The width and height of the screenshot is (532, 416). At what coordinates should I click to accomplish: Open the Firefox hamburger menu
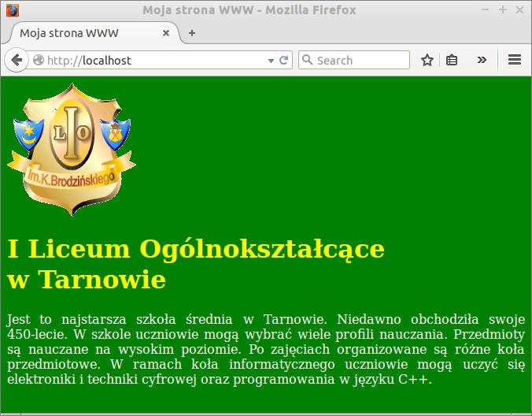click(515, 60)
